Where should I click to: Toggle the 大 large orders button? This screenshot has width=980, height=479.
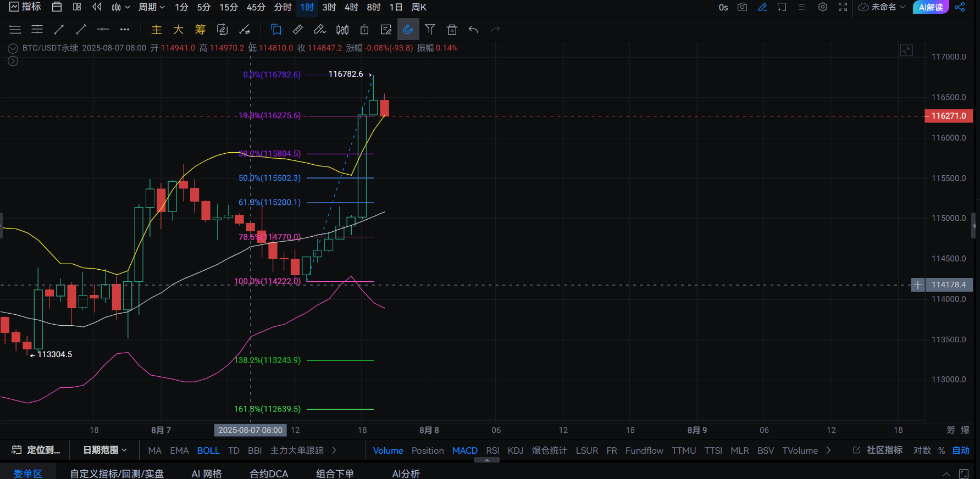point(178,30)
